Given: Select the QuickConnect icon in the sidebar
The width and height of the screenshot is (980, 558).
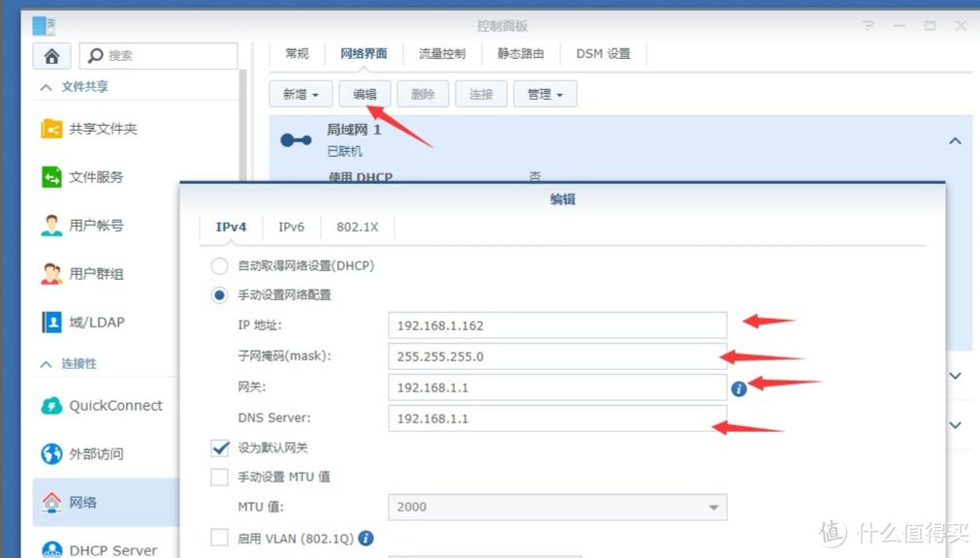Looking at the screenshot, I should 52,406.
